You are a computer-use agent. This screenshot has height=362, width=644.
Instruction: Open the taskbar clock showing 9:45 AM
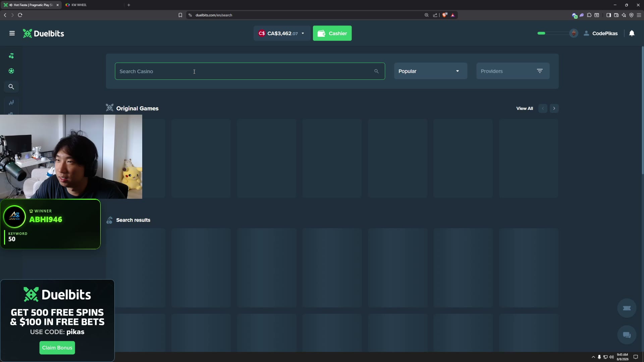click(623, 357)
